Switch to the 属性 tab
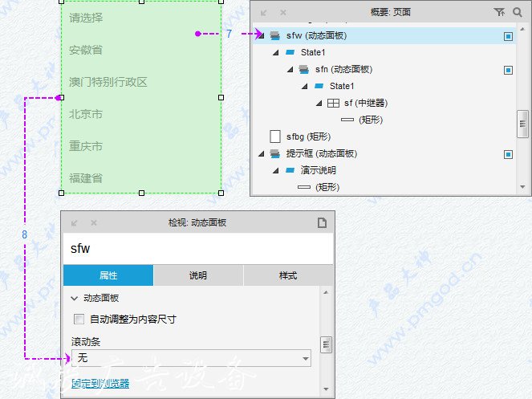The image size is (532, 399). 108,275
